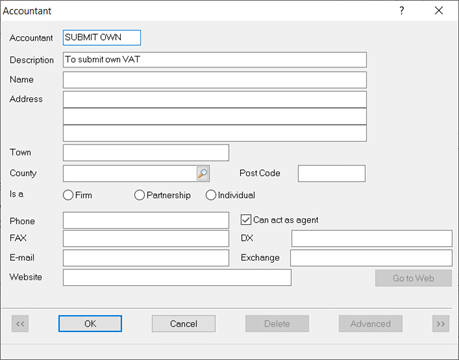Click the DX input field
This screenshot has height=360, width=459.
372,238
